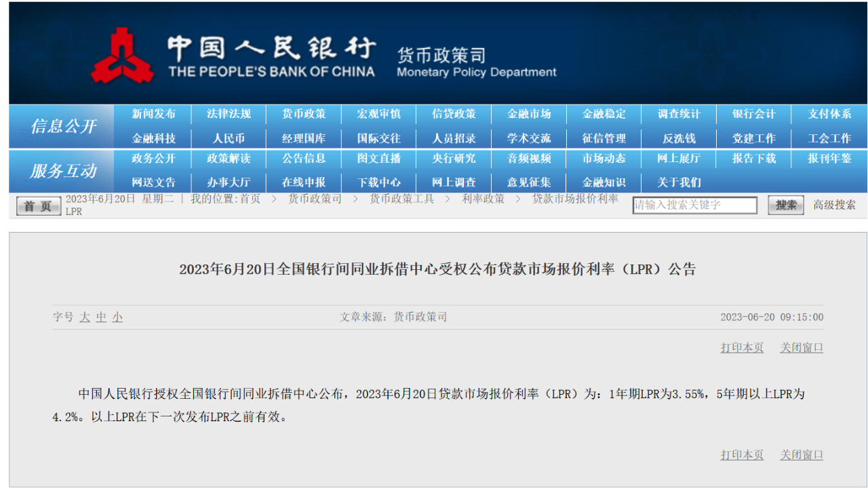Image resolution: width=868 pixels, height=489 pixels.
Task: Follow the 利率政策 breadcrumb link
Action: point(484,199)
